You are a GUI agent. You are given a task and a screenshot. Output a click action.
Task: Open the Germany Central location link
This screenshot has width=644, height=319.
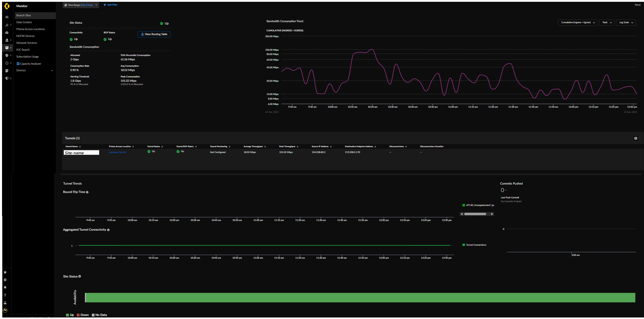(117, 152)
